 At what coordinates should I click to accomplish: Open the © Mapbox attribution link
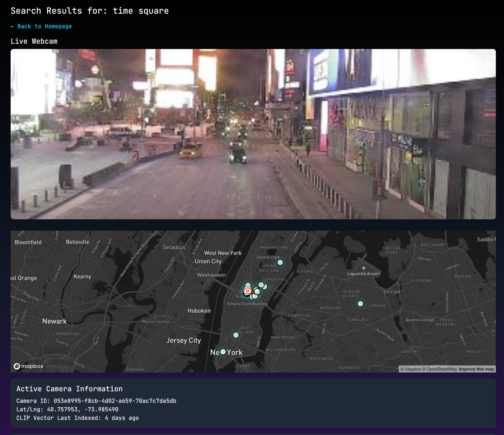click(x=411, y=369)
